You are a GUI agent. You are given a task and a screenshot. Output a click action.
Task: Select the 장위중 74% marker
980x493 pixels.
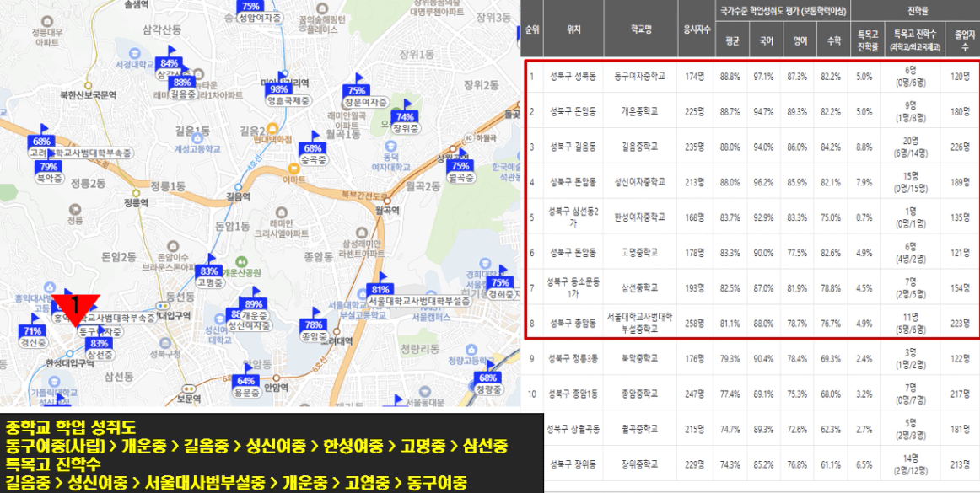(405, 116)
